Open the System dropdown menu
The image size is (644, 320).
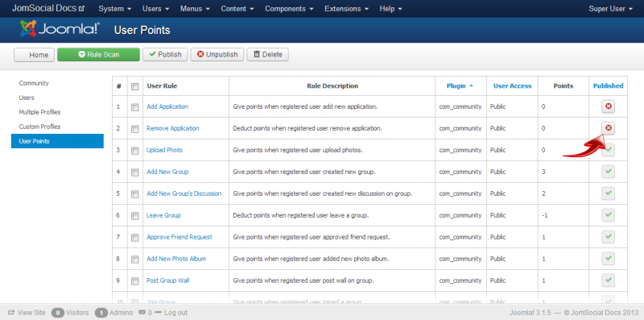pyautogui.click(x=115, y=9)
